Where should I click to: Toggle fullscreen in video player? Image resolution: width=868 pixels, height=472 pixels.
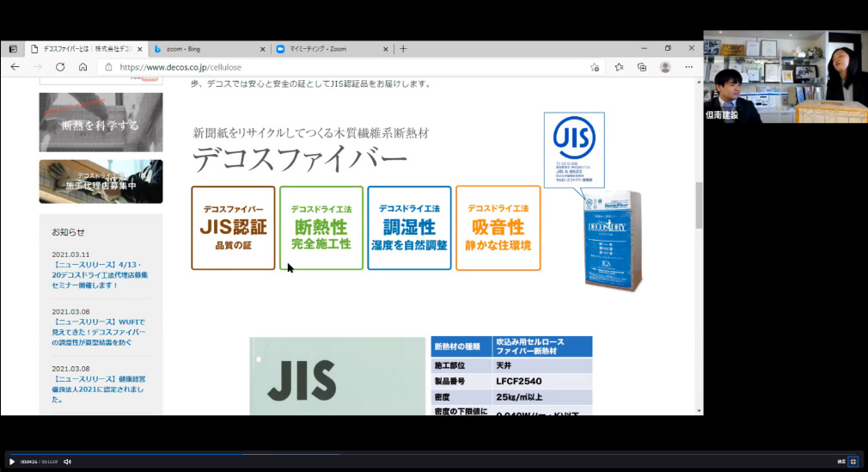853,462
